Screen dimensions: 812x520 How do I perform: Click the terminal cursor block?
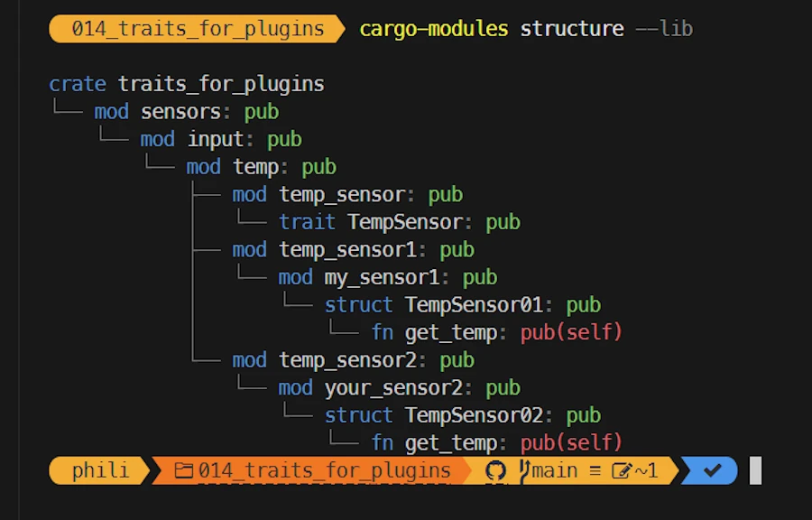click(x=756, y=470)
